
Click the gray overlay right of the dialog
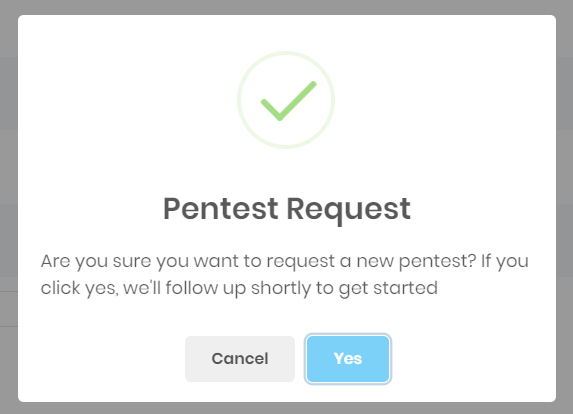click(x=565, y=208)
